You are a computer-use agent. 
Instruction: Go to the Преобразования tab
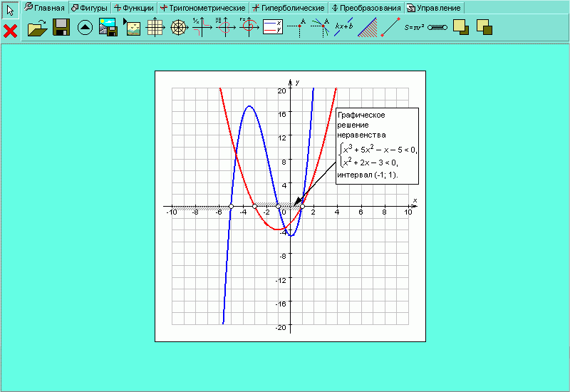pyautogui.click(x=366, y=8)
